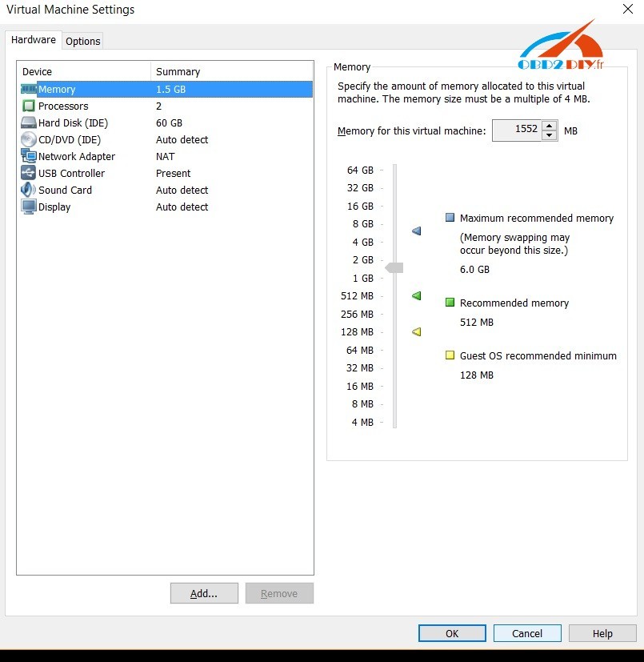Viewport: 644px width, 662px height.
Task: Select the Display device row
Action: 166,207
